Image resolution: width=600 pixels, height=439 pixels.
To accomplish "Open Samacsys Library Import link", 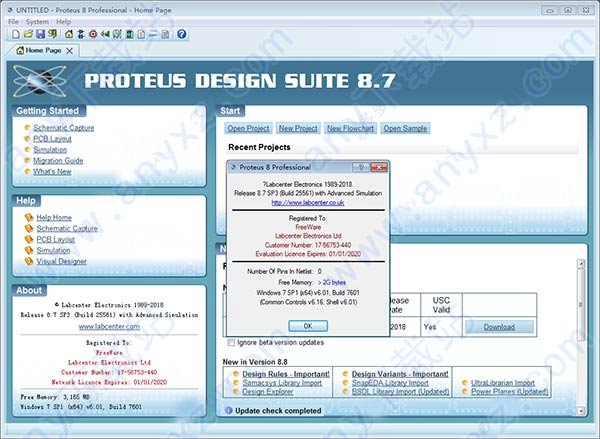I will pos(282,383).
